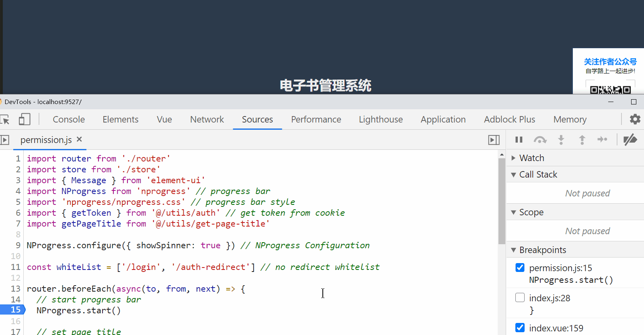Click DevTools - localhost:9527/ title bar text
Viewport: 644px width, 335px height.
[x=43, y=102]
